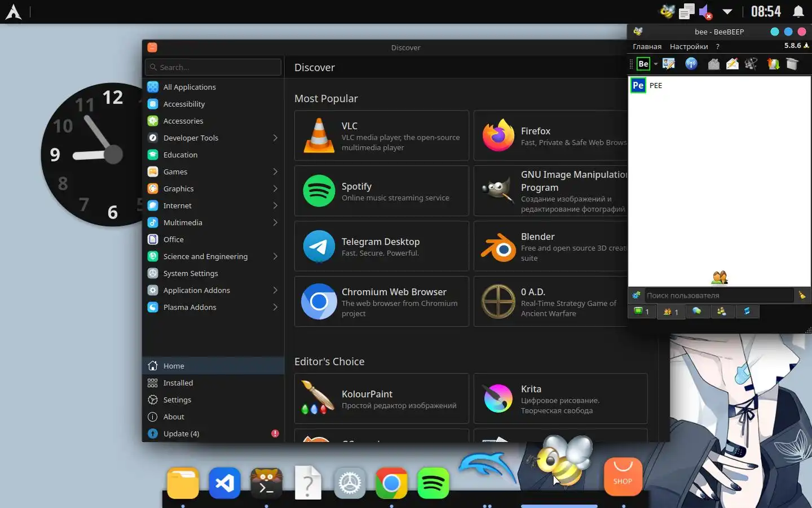Switch to the users tab showing 1 in BeeBEEP

[670, 311]
